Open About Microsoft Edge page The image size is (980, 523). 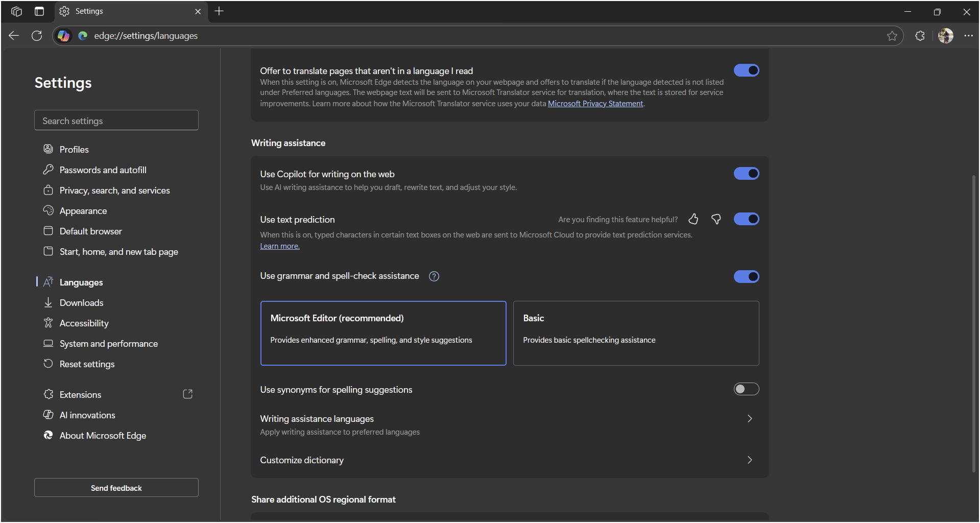point(103,436)
